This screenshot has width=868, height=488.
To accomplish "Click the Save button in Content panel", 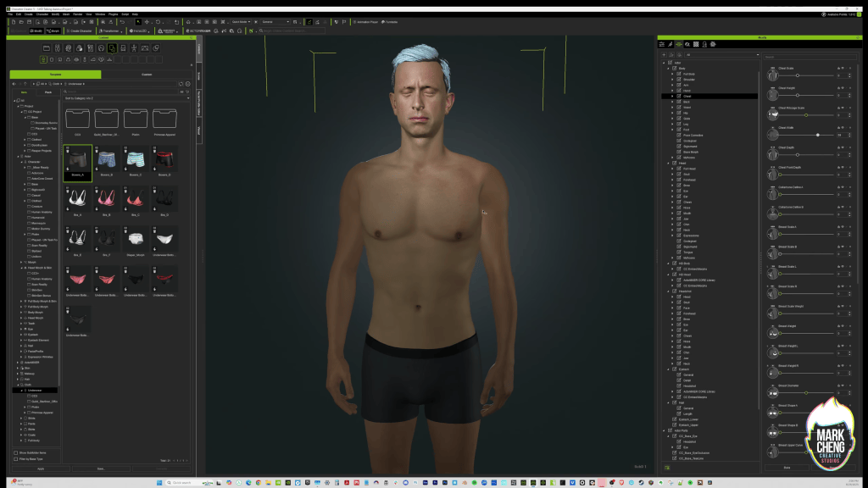I will (101, 469).
